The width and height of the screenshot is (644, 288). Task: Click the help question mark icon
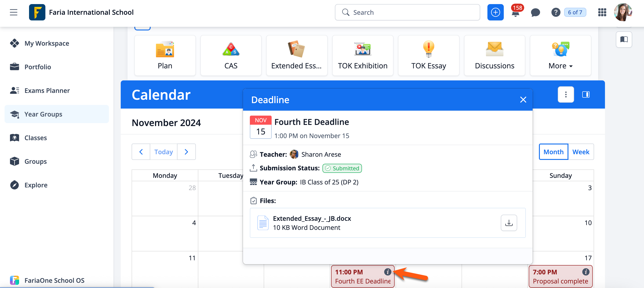click(555, 12)
